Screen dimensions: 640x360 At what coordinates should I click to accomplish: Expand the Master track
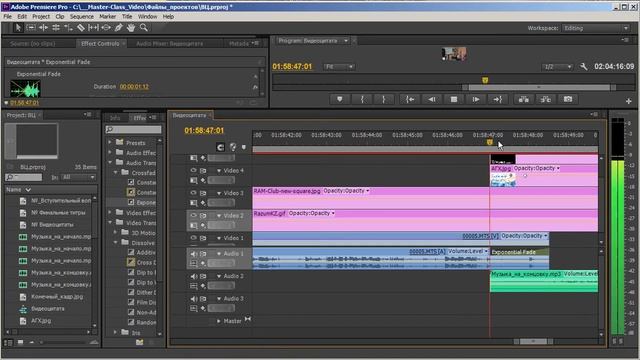[x=219, y=321]
